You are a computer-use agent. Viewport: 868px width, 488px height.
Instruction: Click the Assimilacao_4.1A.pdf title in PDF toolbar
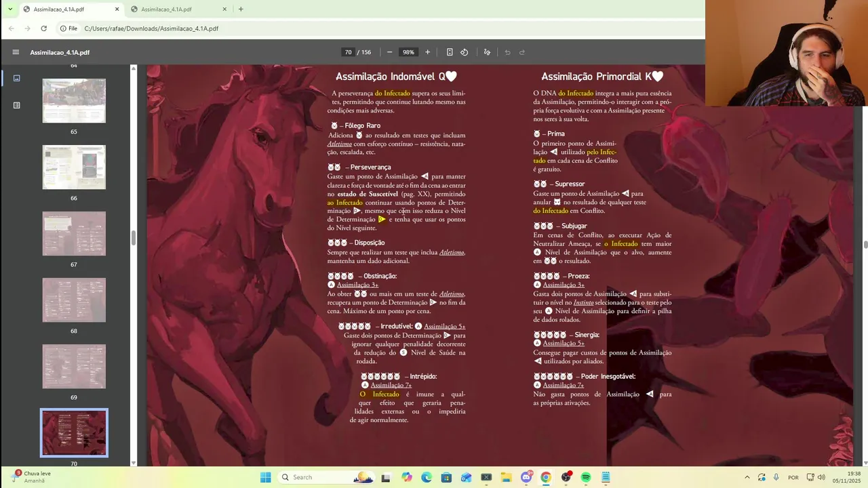tap(60, 52)
